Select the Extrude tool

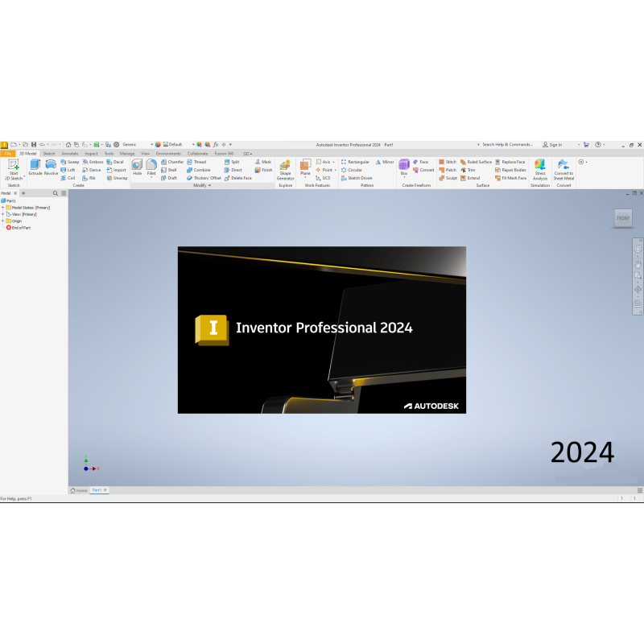pyautogui.click(x=35, y=167)
